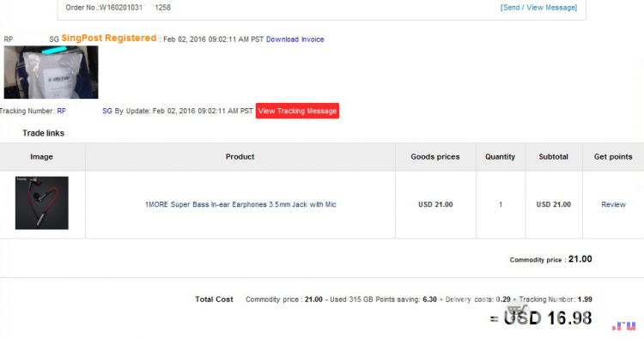Click the SingPost Registered shipping label
Screen dimensions: 644x339
click(x=109, y=38)
